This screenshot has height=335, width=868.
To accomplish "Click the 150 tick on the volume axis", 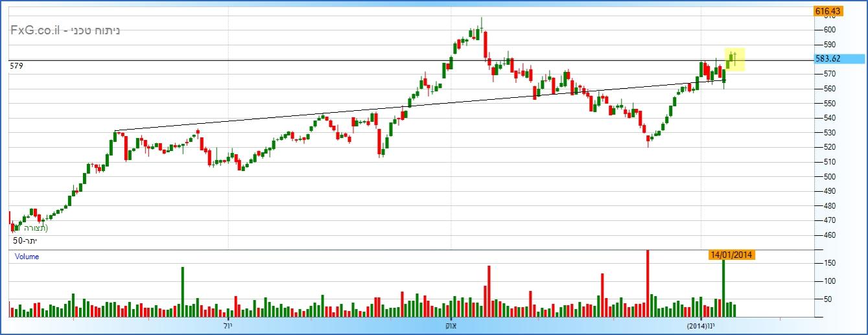I will [830, 262].
